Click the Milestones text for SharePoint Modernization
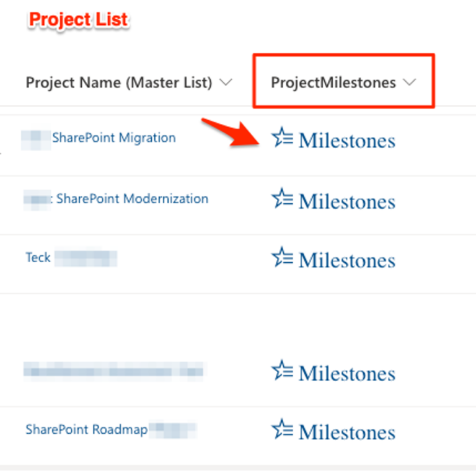This screenshot has height=471, width=476. (346, 200)
